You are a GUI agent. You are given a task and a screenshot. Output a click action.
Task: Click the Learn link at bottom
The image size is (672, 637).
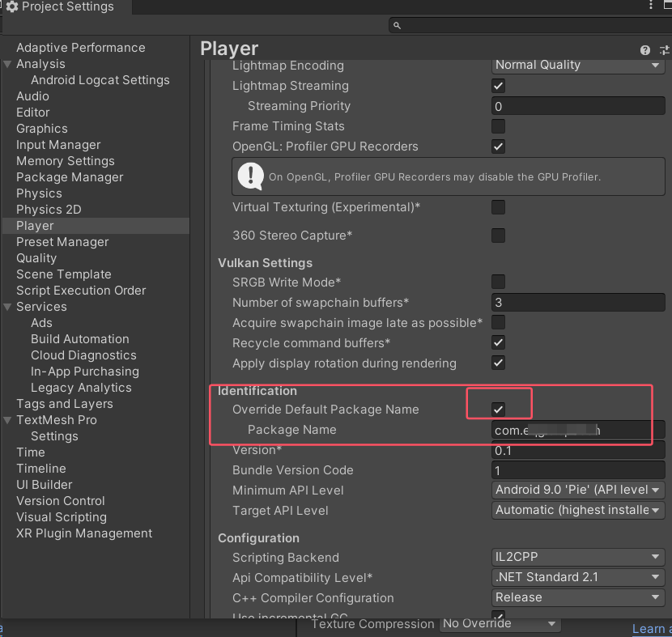[x=652, y=628]
